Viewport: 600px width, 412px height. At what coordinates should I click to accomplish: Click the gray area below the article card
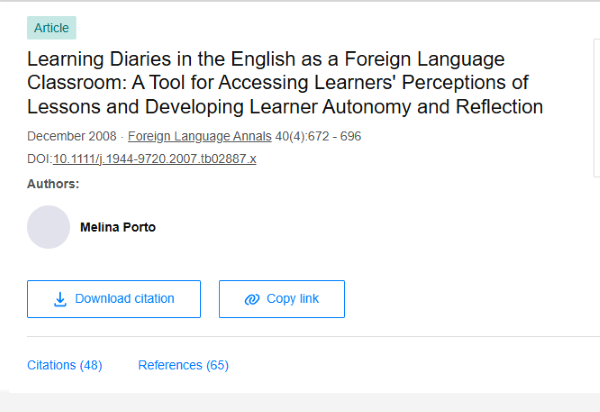pos(300,402)
